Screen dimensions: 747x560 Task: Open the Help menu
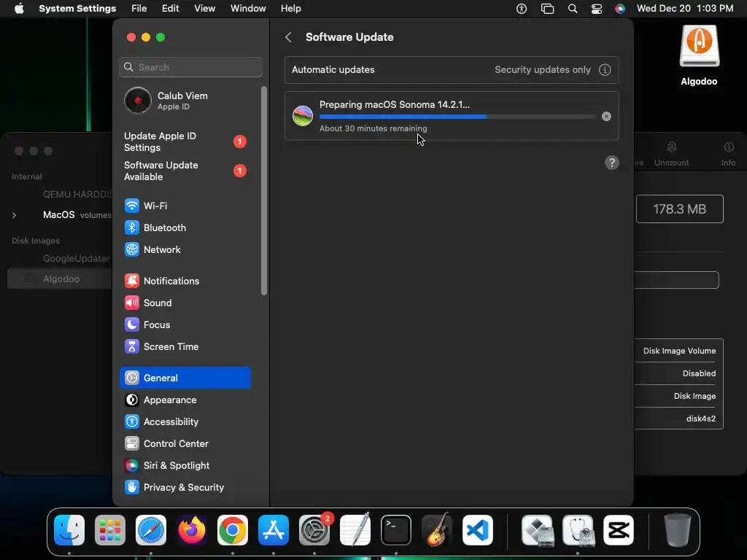tap(290, 9)
